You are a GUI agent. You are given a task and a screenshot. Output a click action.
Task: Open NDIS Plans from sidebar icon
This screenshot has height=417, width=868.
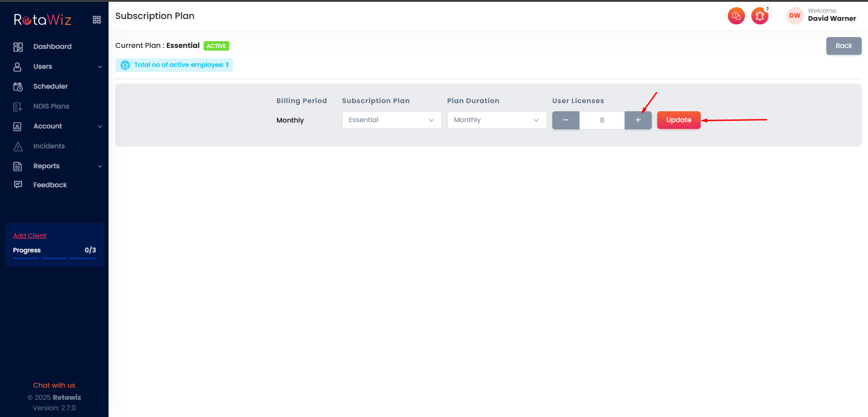pyautogui.click(x=18, y=107)
